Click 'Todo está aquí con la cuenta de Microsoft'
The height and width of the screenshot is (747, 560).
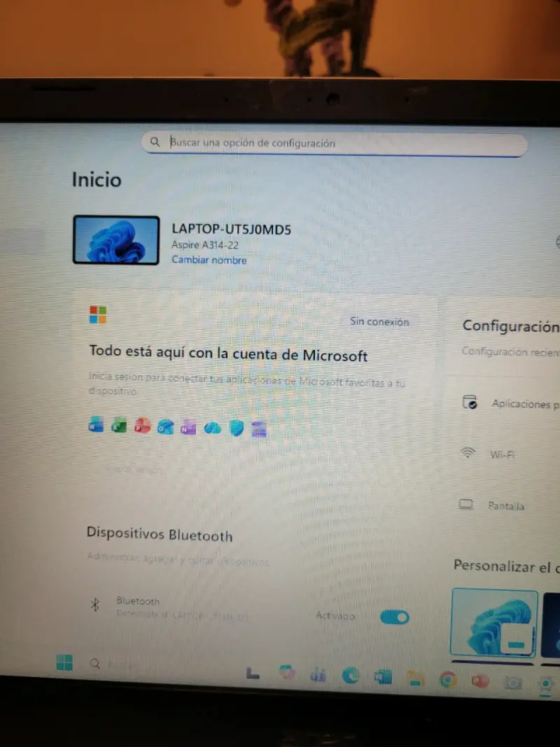229,354
